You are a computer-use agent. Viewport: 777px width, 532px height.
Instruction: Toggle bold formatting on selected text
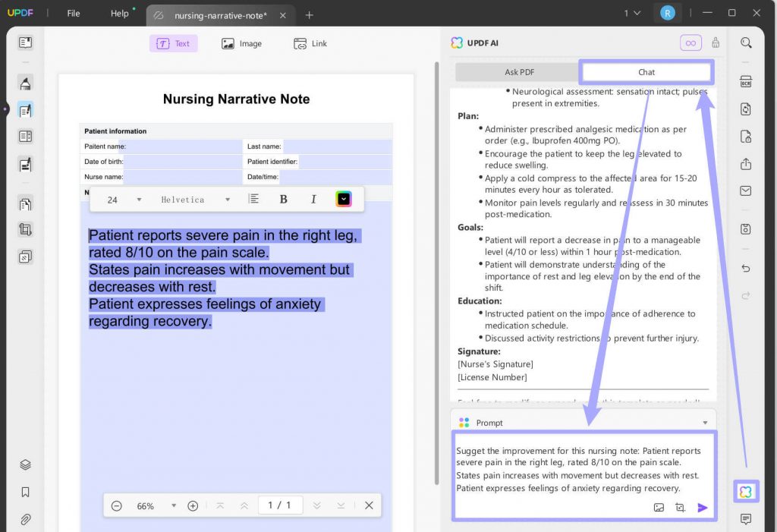pyautogui.click(x=283, y=198)
